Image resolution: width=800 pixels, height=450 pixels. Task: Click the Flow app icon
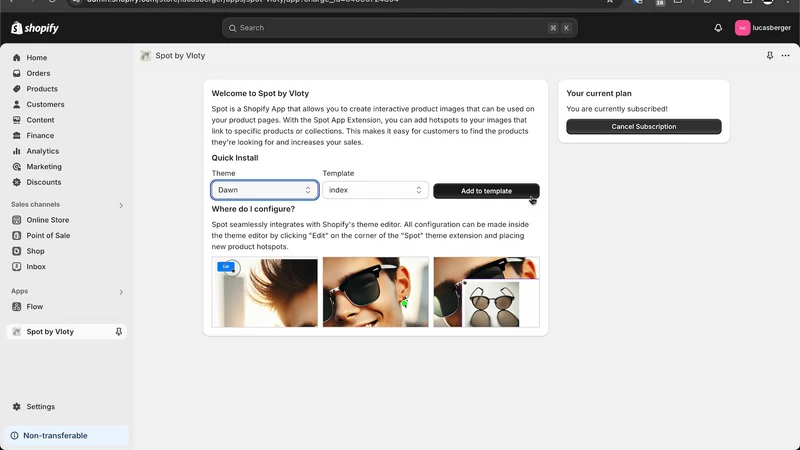pyautogui.click(x=17, y=307)
